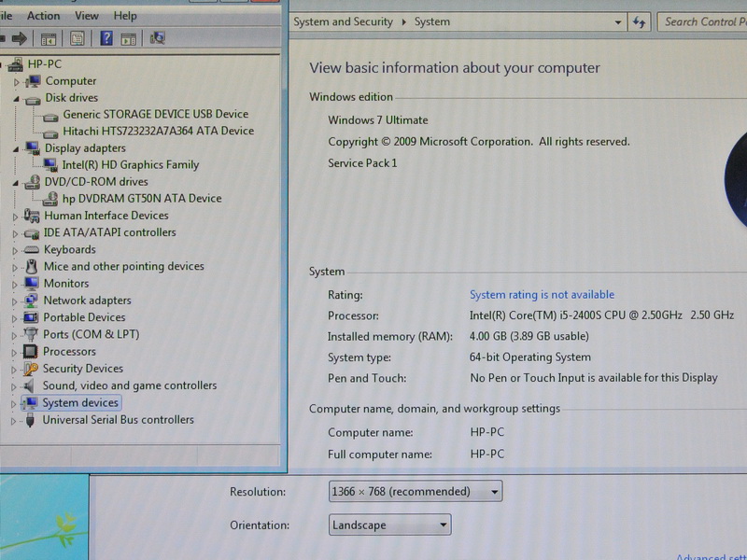Expand the Universal Serial Bus controllers node

click(13, 421)
